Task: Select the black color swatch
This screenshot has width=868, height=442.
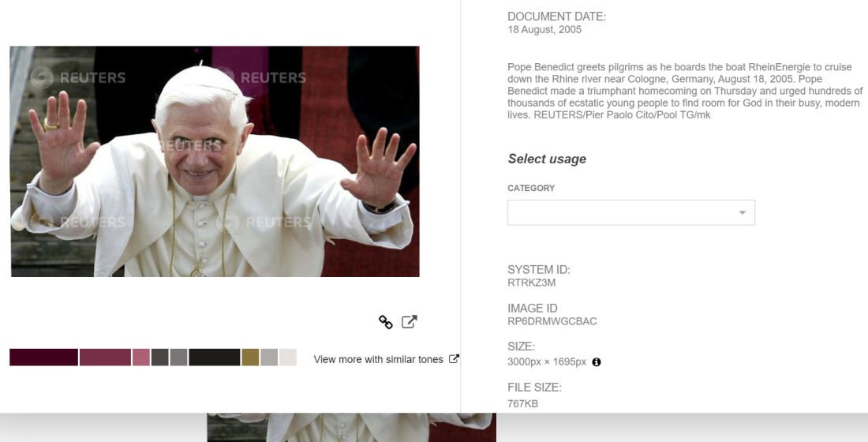Action: [x=214, y=358]
